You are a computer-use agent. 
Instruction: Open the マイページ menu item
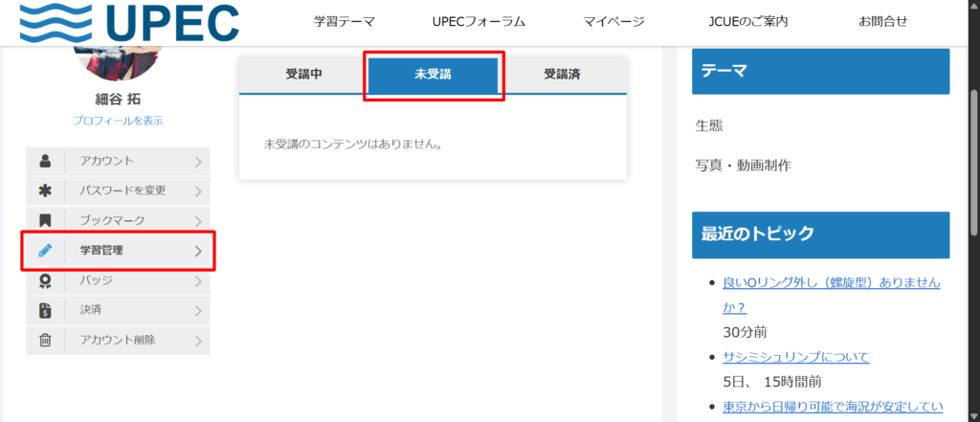[x=612, y=21]
